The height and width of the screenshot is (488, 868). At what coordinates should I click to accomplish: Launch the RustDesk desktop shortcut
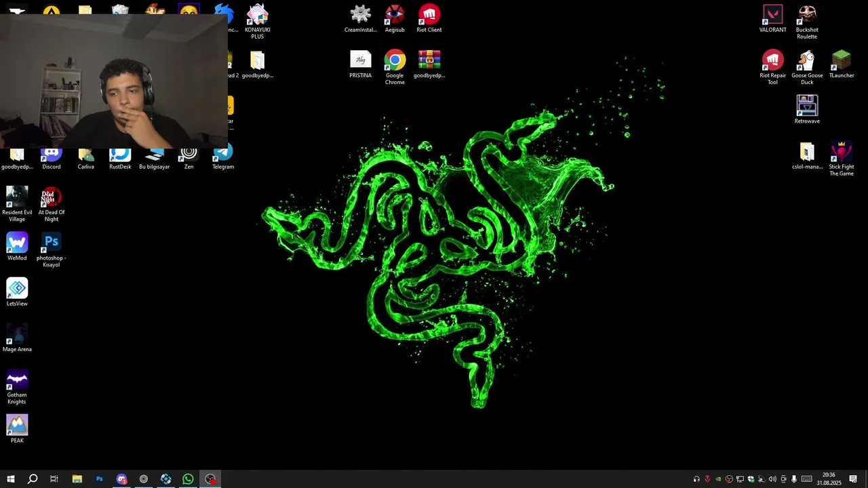point(120,159)
